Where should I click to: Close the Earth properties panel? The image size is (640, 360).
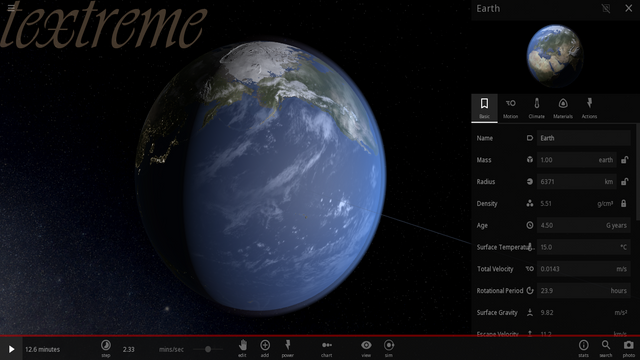click(x=629, y=8)
